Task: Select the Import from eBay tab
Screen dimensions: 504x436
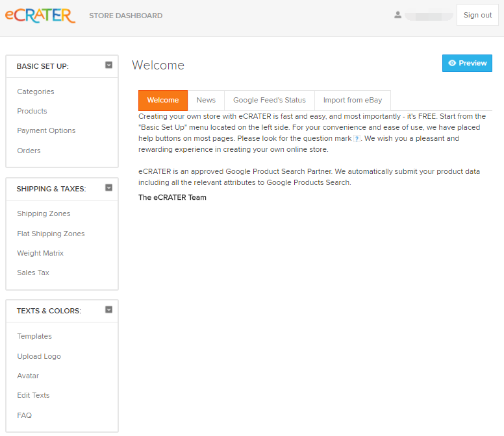Action: (x=352, y=101)
